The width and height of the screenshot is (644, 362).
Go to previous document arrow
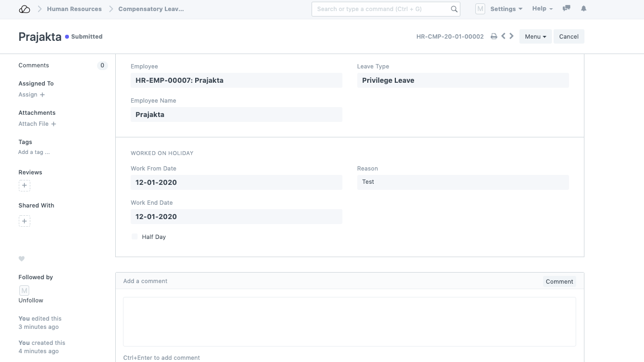503,36
